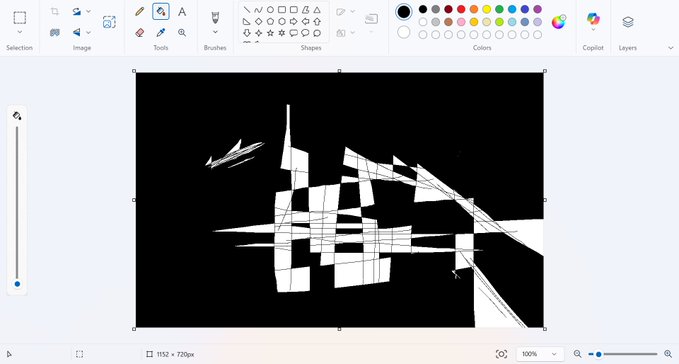The height and width of the screenshot is (364, 679).
Task: Open the 100% zoom level dropdown
Action: [x=540, y=354]
